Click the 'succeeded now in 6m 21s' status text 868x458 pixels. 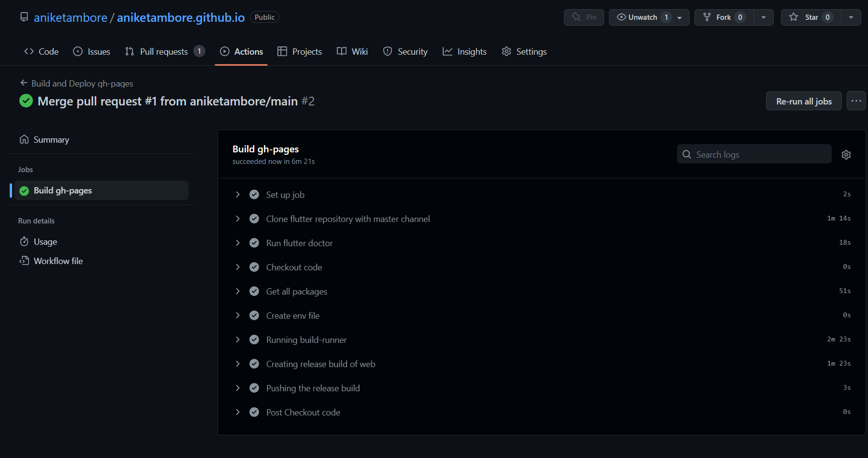pos(274,162)
